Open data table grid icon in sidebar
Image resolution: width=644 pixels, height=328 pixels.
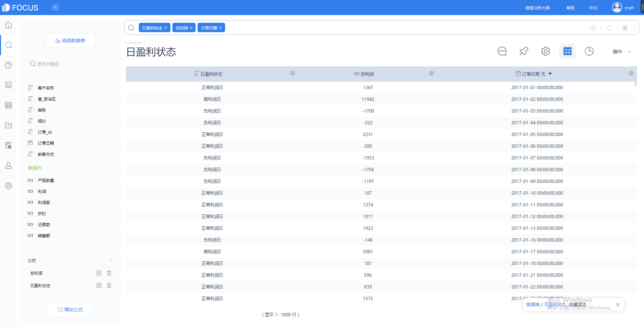[8, 105]
